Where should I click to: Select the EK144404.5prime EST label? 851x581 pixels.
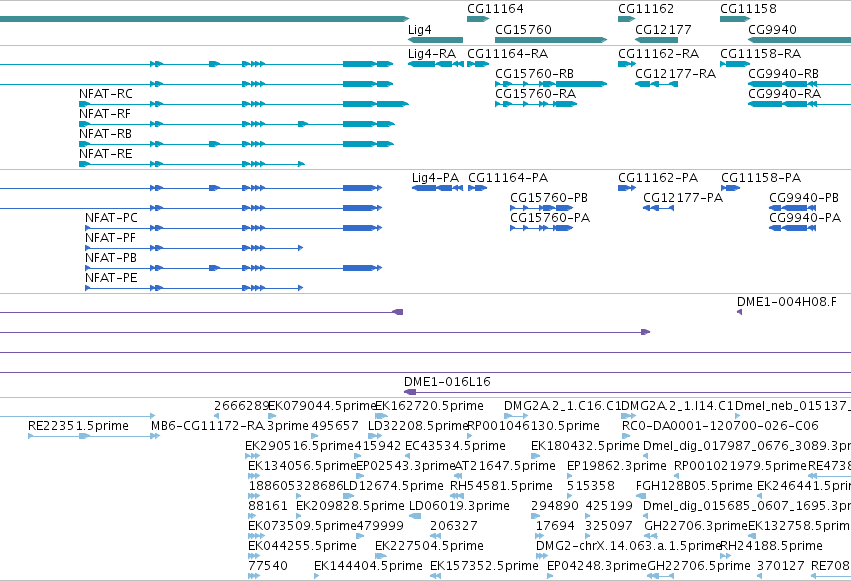(x=368, y=566)
